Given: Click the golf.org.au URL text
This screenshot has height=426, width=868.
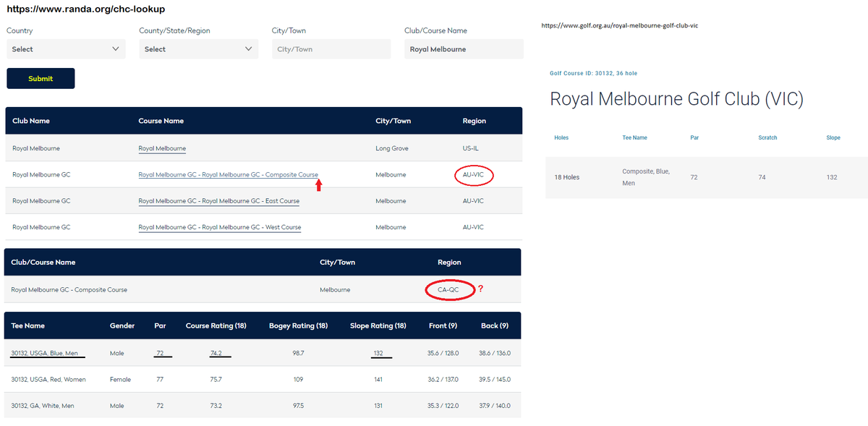Looking at the screenshot, I should 619,25.
